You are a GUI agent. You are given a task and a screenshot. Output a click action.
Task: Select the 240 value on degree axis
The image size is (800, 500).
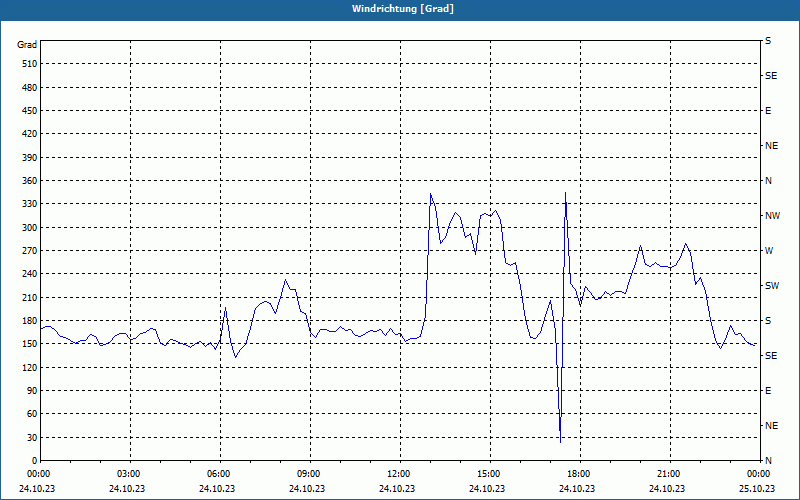click(30, 274)
